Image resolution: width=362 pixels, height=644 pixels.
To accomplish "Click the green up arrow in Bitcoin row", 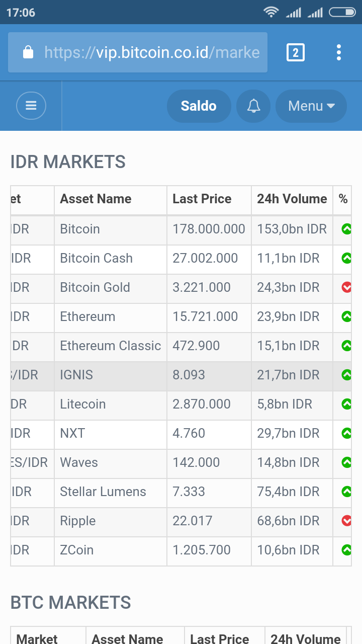I will click(346, 229).
